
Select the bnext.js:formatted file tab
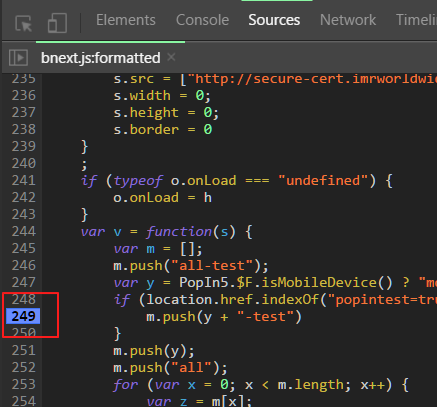(x=100, y=58)
